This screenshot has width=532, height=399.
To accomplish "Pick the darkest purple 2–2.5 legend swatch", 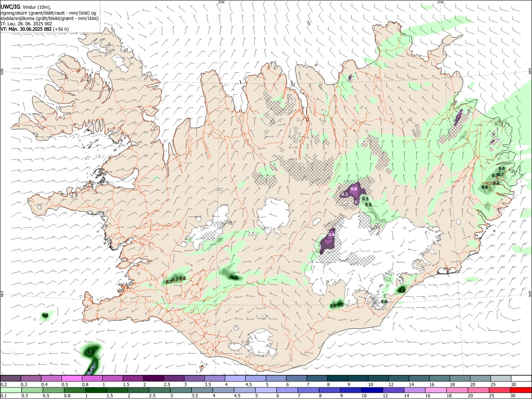I will coord(153,378).
